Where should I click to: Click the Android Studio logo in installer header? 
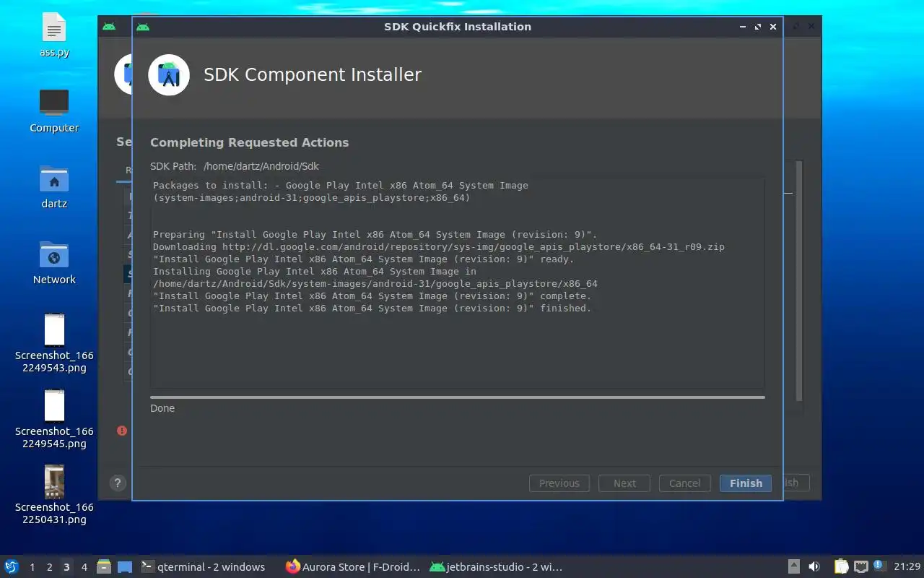(169, 74)
